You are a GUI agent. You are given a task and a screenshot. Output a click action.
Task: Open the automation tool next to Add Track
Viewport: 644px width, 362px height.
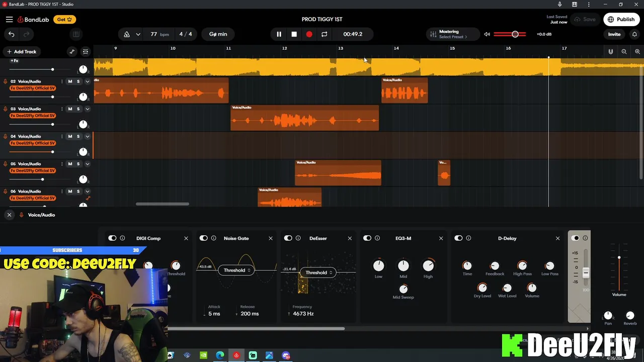pos(72,52)
